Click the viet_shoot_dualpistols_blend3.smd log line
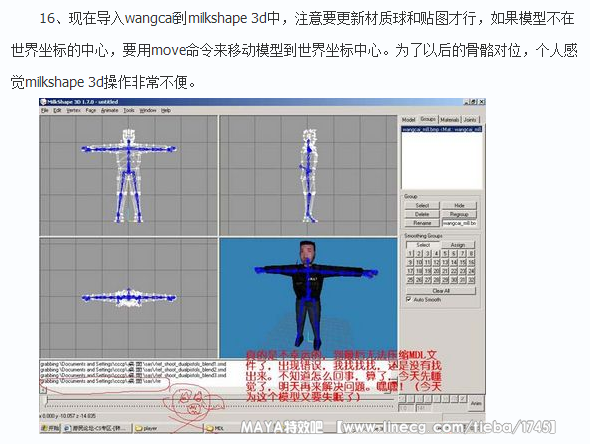This screenshot has height=444, width=590. [x=133, y=375]
